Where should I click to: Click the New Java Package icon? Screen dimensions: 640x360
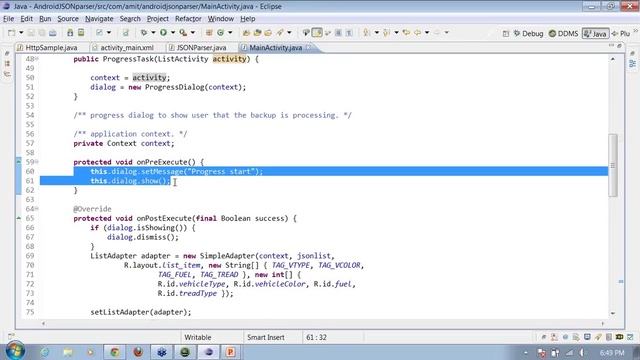point(209,33)
